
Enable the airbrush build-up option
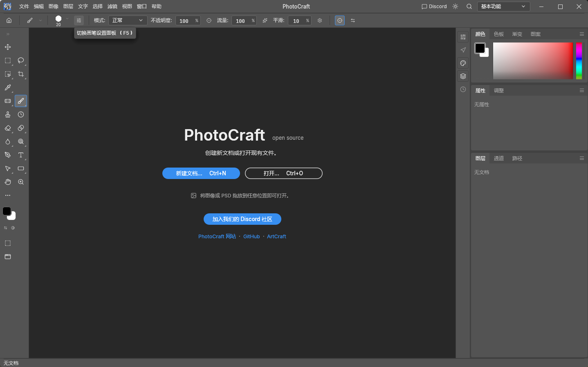point(265,20)
